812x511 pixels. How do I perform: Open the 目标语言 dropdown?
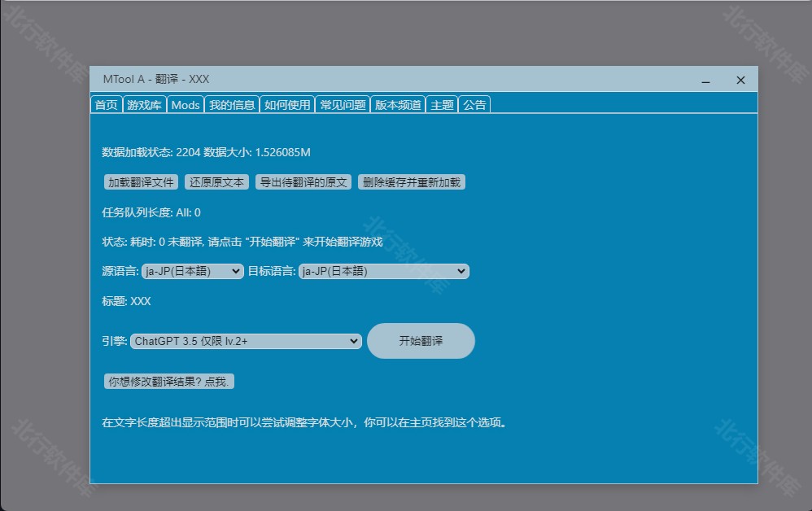point(383,272)
